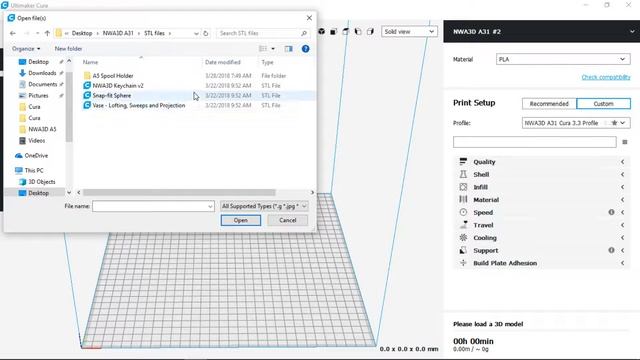Viewport: 640px width, 360px height.
Task: Click the Cancel button
Action: click(287, 220)
